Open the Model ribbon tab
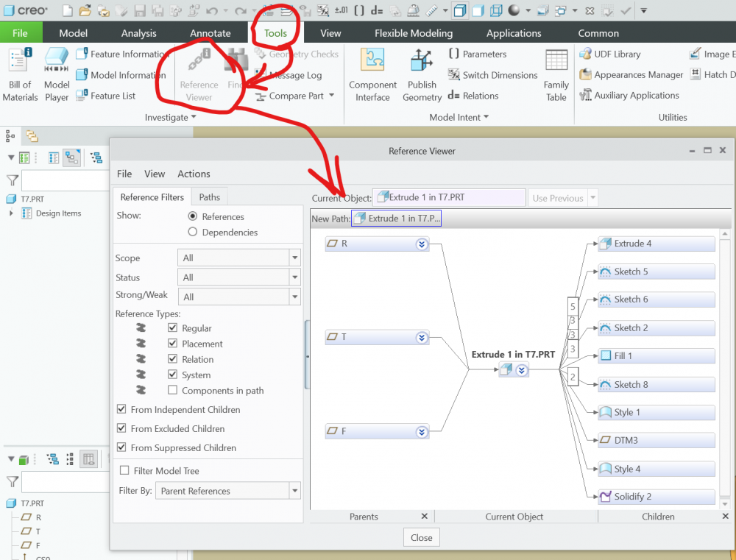Screen dimensions: 736x560 73,33
